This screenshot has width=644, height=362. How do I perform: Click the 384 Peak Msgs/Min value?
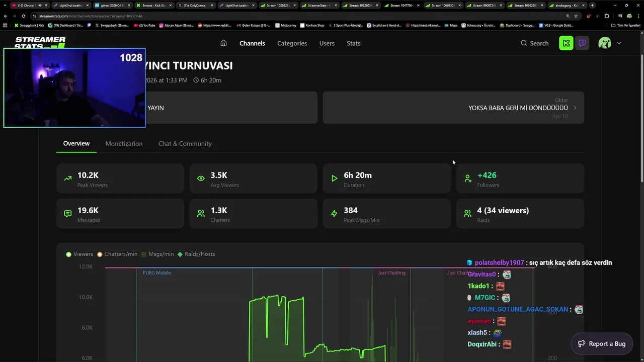point(351,210)
